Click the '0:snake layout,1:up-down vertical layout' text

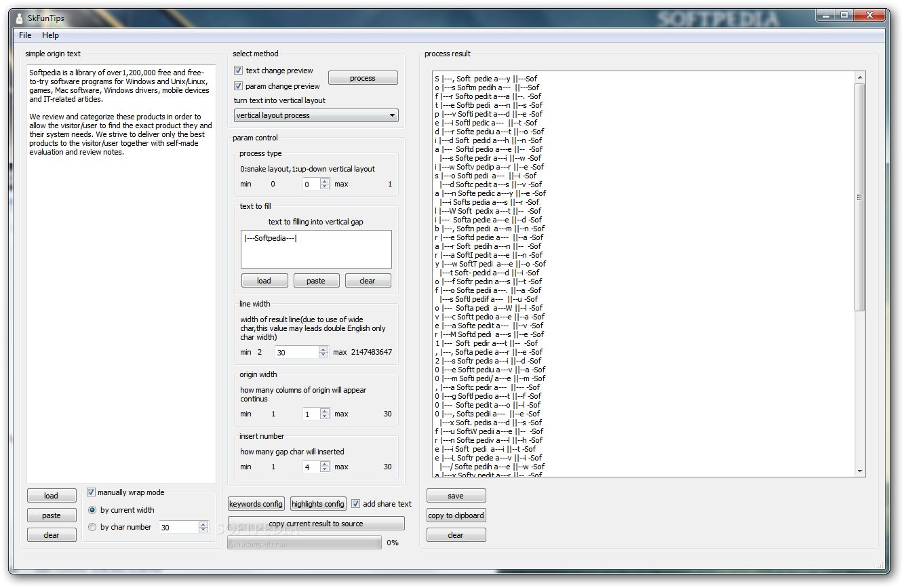pyautogui.click(x=307, y=169)
